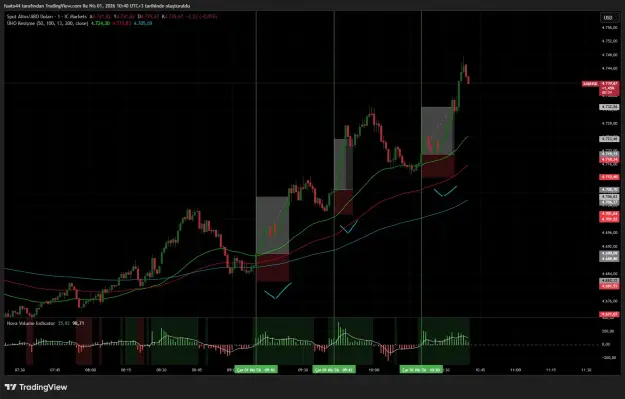This screenshot has width=625, height=399.
Task: Click the 11:00 time axis label
Action: 515,370
